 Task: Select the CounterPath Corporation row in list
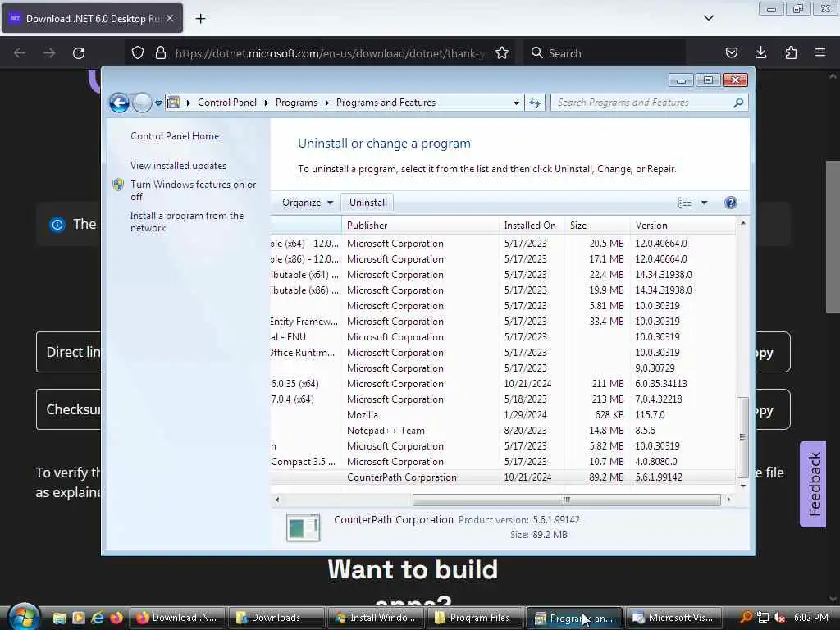[x=503, y=477]
